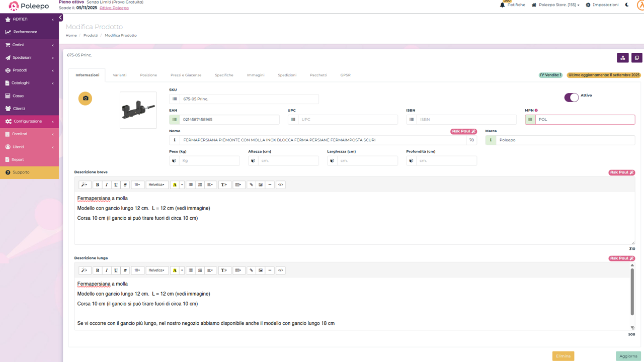Insert picture in Descrizione breve editor
Image resolution: width=644 pixels, height=362 pixels.
(x=261, y=185)
